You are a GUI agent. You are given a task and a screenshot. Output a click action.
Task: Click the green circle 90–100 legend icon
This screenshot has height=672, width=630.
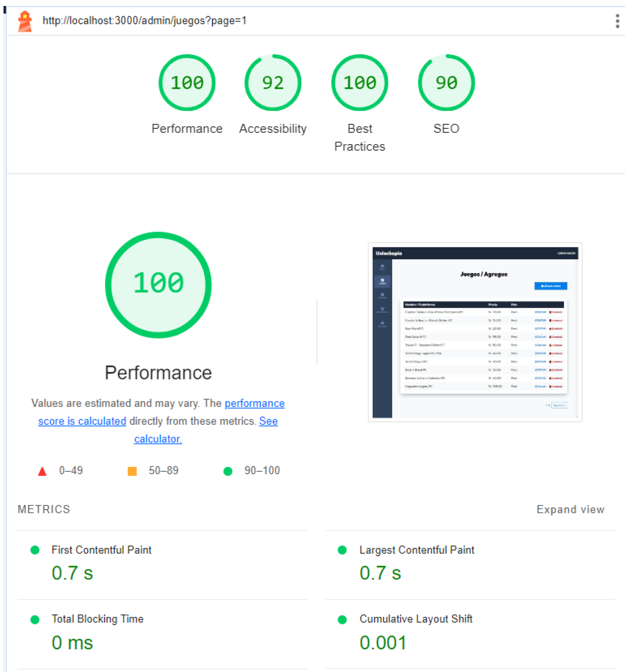pyautogui.click(x=228, y=471)
